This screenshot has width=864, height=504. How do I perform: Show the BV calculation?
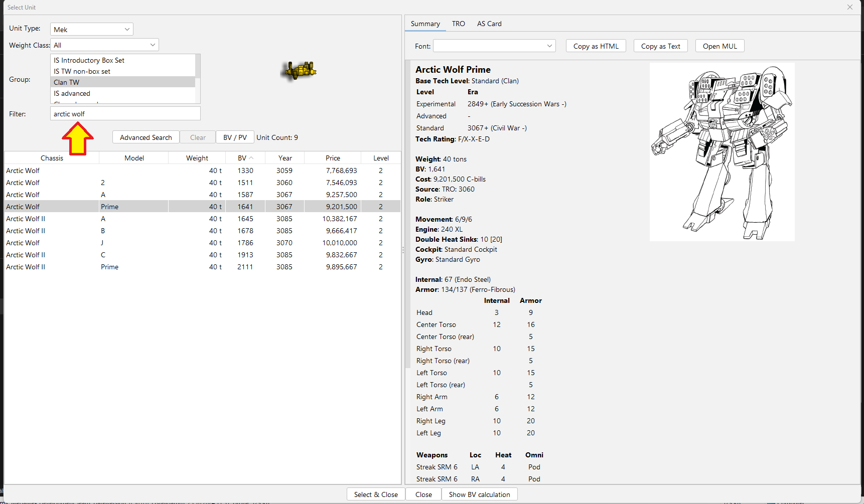coord(479,494)
